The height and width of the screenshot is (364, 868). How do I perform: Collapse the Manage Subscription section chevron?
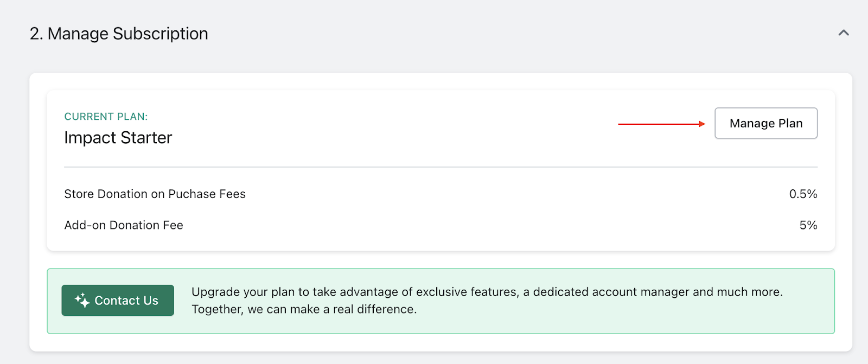(x=843, y=33)
